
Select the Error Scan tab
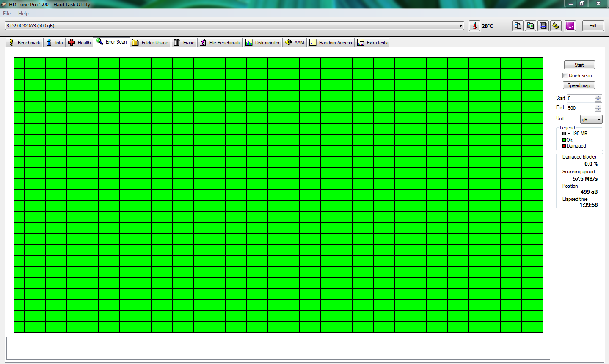(x=112, y=42)
